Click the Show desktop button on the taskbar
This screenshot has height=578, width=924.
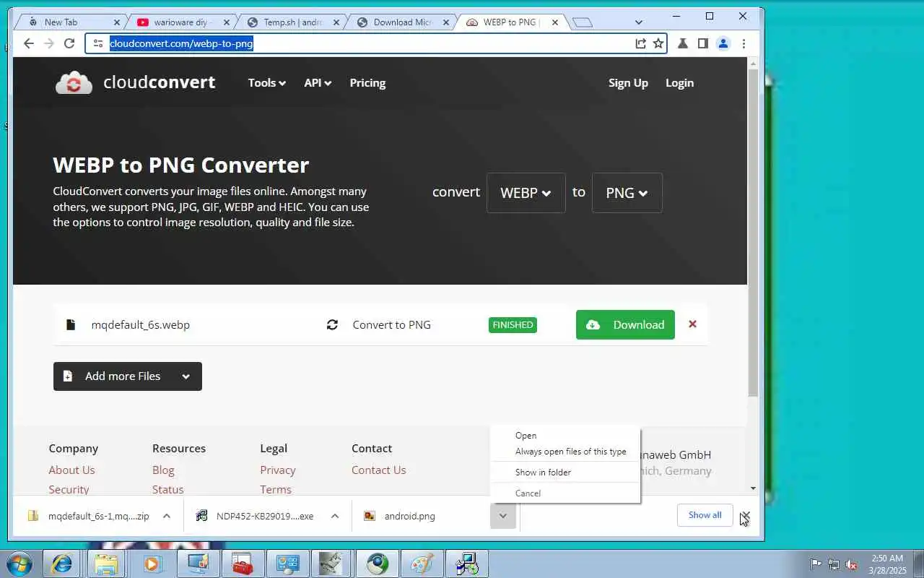pos(918,564)
